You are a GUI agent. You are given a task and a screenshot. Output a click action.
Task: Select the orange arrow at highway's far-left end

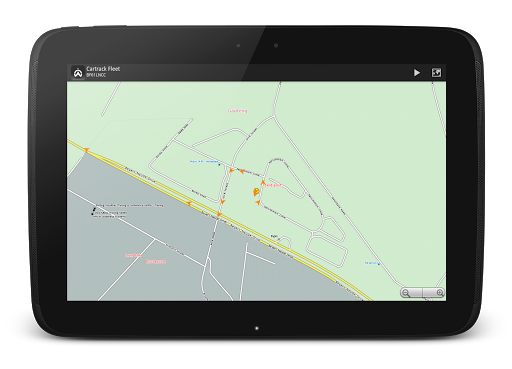87,150
